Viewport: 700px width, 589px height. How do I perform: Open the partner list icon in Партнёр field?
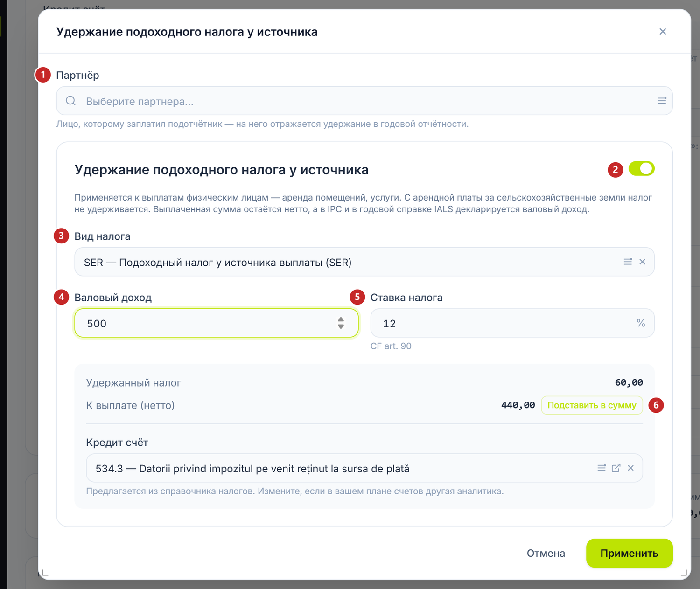click(662, 101)
